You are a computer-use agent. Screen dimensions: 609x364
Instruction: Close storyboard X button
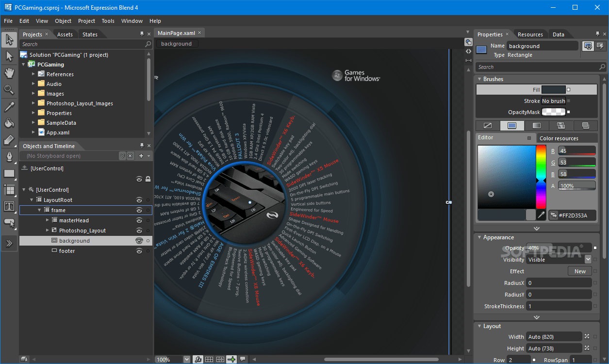pos(131,156)
